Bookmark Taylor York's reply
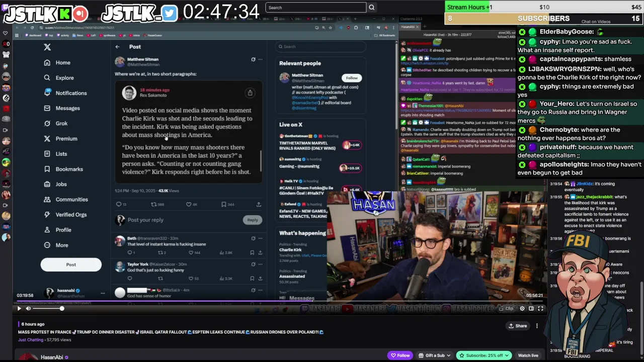Image resolution: width=644 pixels, height=362 pixels. coord(252,278)
